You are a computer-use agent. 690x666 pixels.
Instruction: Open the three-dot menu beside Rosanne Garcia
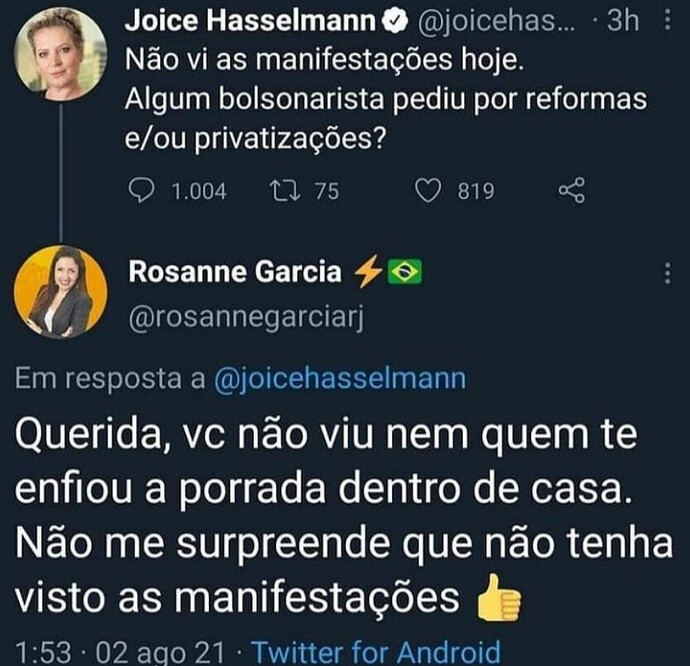tap(668, 273)
